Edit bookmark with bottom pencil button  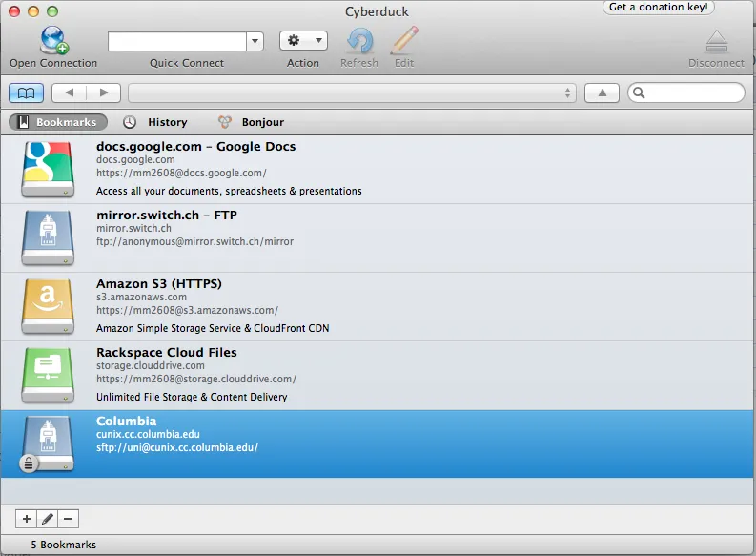coord(48,519)
